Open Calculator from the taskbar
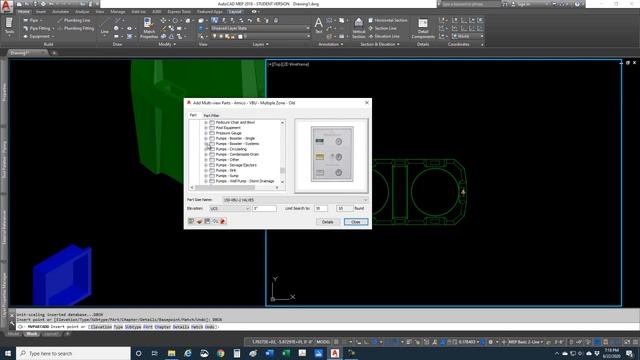Image resolution: width=640 pixels, height=360 pixels. click(237, 353)
